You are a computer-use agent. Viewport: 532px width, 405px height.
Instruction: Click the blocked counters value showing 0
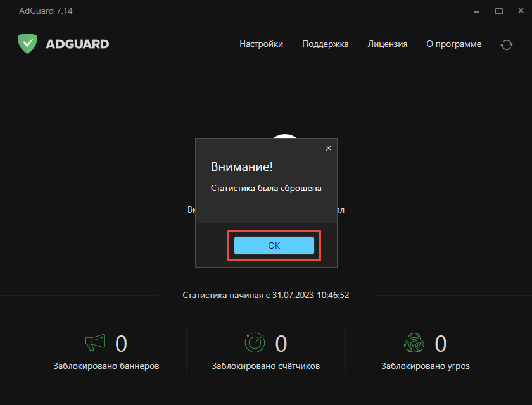281,342
